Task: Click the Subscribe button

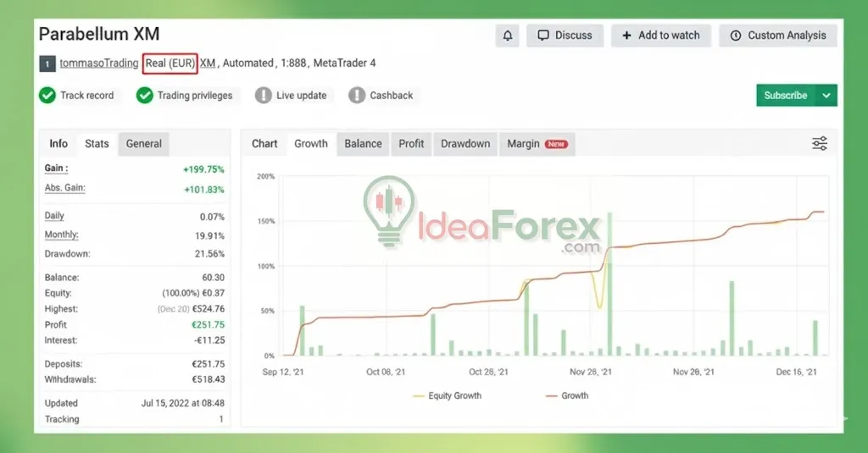Action: tap(786, 95)
